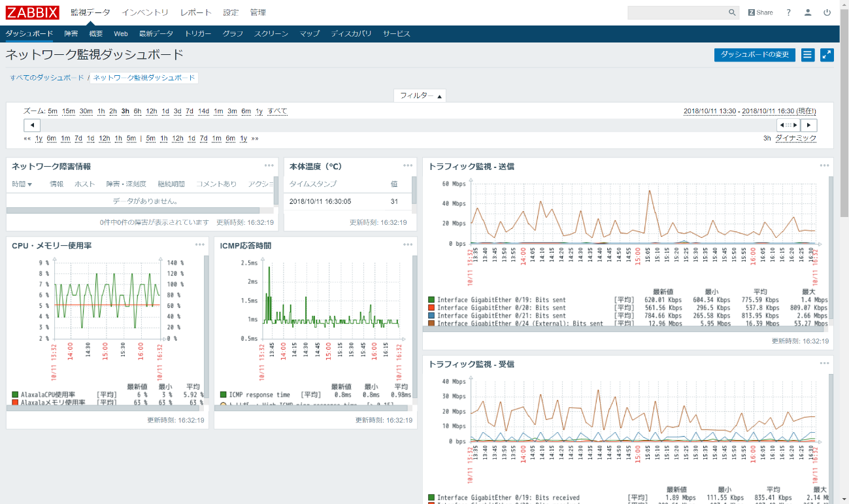Click the search input field
849x504 pixels.
pyautogui.click(x=677, y=12)
